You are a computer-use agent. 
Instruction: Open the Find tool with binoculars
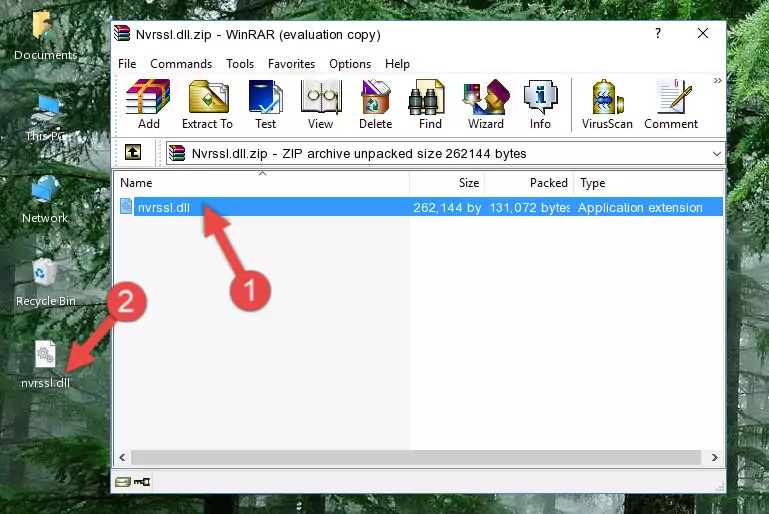point(430,104)
